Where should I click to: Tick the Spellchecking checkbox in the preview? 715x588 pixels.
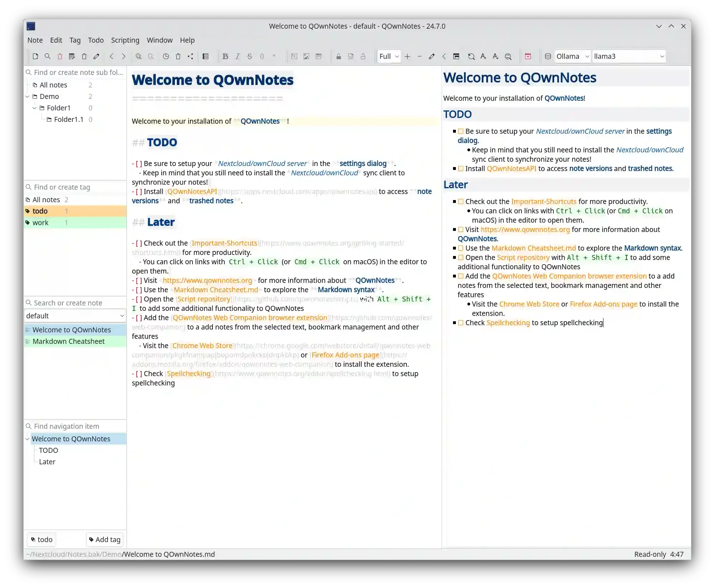[461, 323]
